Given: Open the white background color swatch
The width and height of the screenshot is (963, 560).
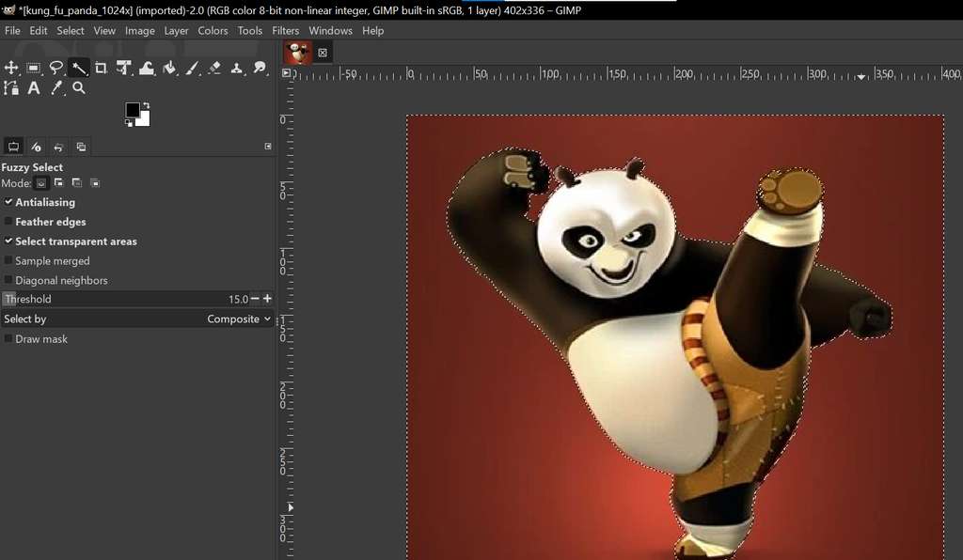Looking at the screenshot, I should coord(144,119).
